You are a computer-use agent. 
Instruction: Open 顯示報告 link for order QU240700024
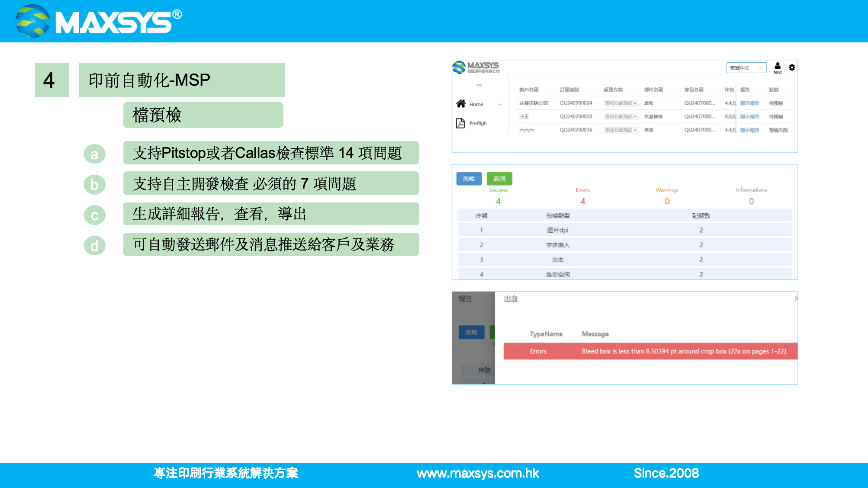click(x=749, y=103)
